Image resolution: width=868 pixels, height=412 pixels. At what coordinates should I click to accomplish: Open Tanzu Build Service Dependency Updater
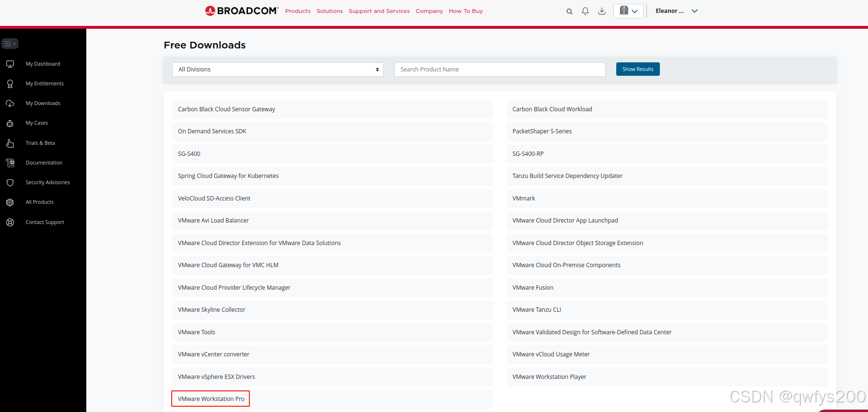[x=667, y=176]
